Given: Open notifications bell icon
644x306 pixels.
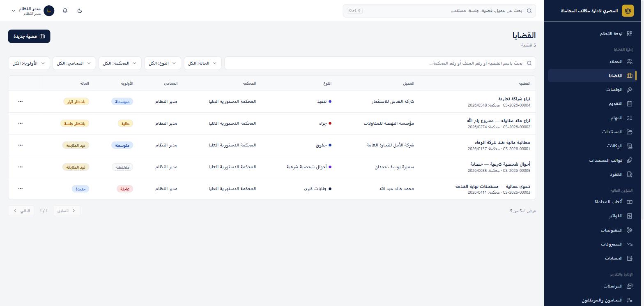Looking at the screenshot, I should (x=65, y=11).
